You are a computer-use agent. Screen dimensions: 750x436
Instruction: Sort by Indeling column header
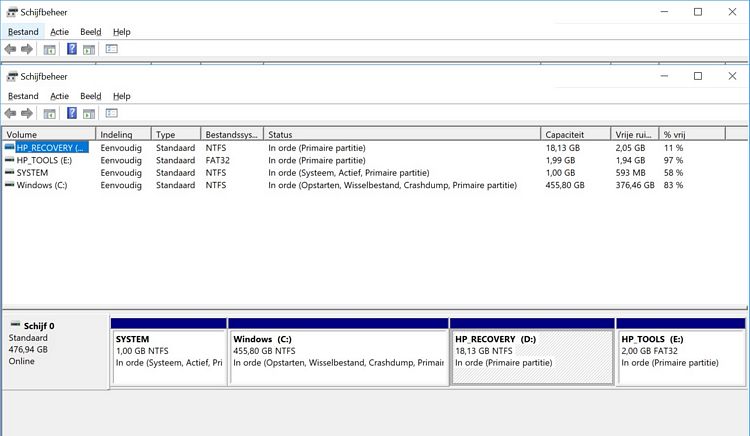[123, 134]
